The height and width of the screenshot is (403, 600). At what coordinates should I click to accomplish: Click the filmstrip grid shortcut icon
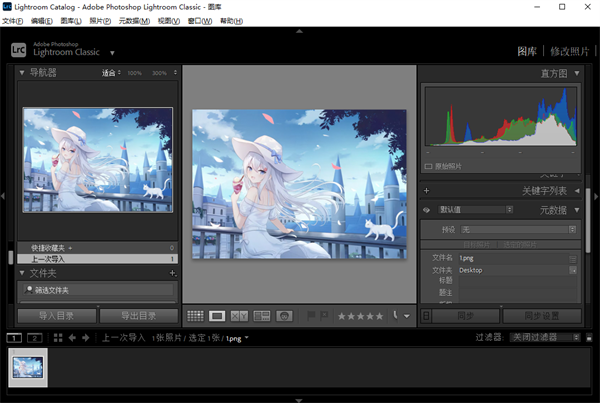click(x=56, y=338)
